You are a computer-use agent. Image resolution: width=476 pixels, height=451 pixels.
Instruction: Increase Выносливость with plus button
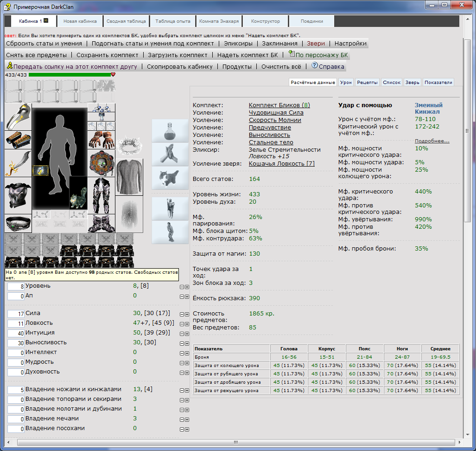pyautogui.click(x=187, y=343)
